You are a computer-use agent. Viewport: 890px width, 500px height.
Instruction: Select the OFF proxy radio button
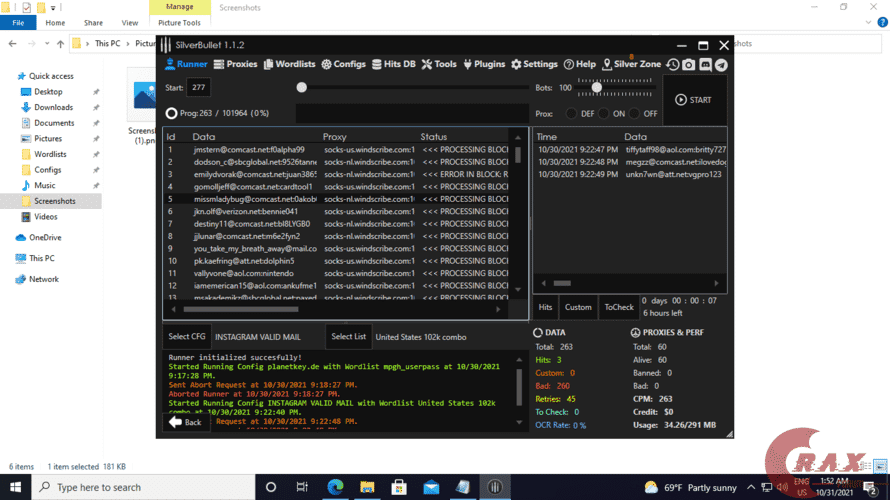pos(634,114)
